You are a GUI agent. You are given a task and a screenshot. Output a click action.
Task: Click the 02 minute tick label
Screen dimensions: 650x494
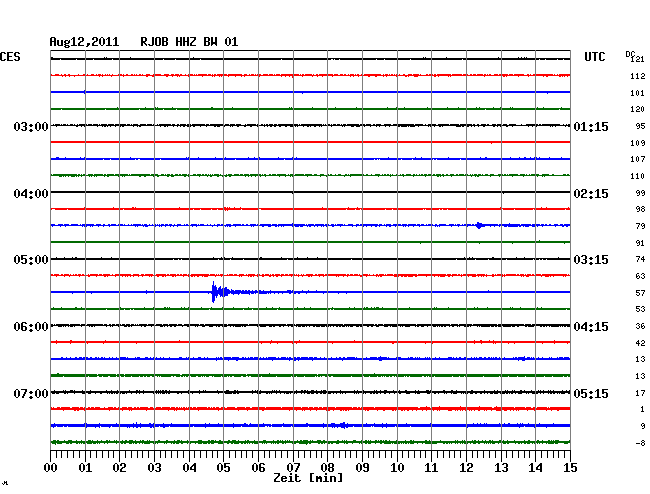click(x=119, y=468)
